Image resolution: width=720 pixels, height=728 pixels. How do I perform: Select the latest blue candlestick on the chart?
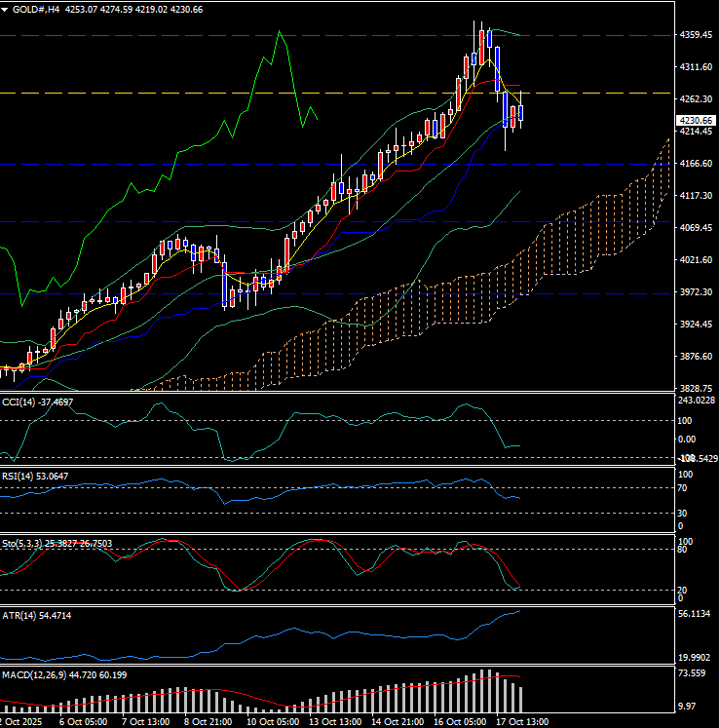(521, 113)
